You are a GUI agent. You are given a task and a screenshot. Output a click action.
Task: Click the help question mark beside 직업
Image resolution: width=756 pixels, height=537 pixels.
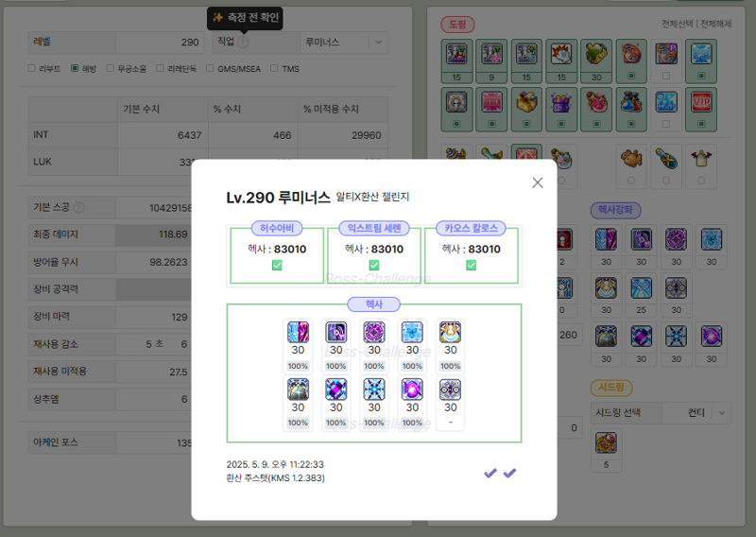243,43
